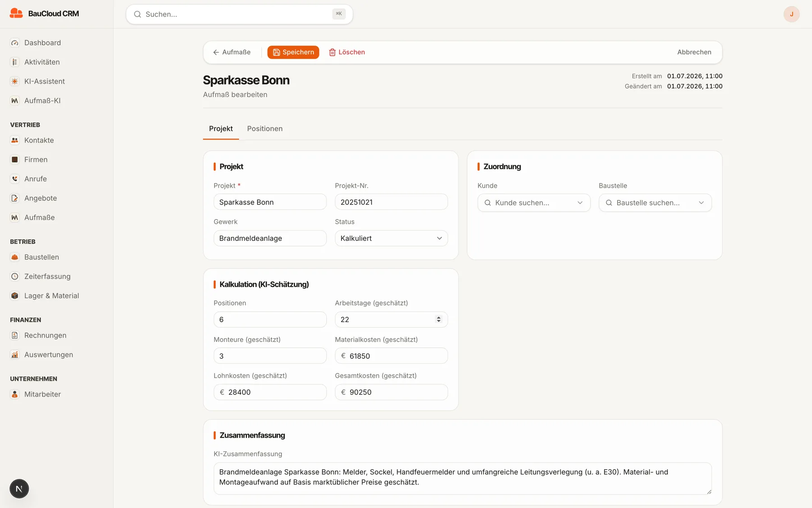Screen dimensions: 812x508
Task: Go to Kontakte in Vertrieb
Action: click(x=39, y=140)
